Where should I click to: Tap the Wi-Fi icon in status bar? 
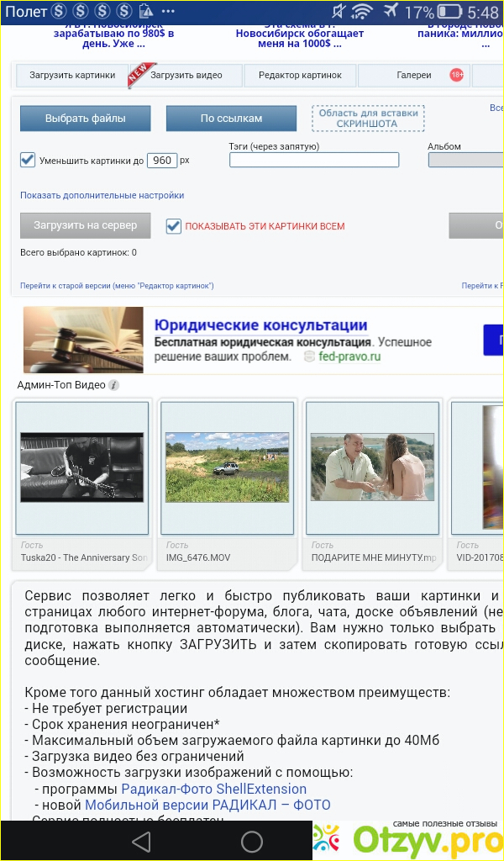click(x=362, y=13)
